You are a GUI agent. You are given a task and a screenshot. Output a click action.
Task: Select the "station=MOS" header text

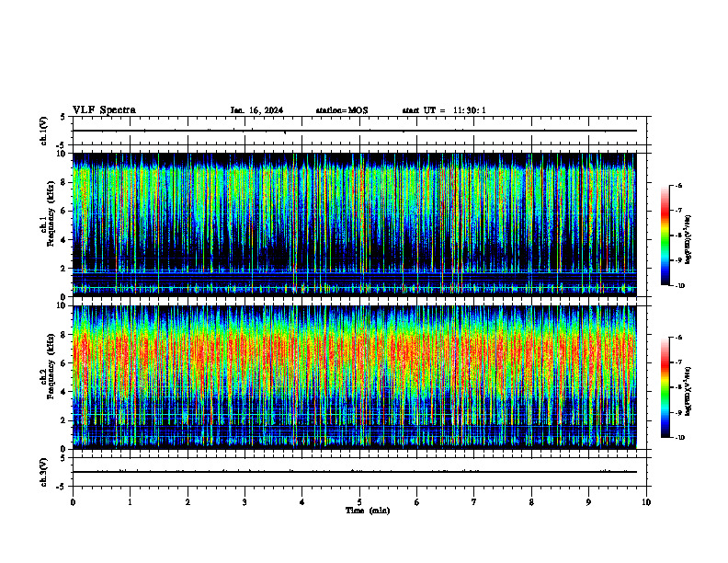[x=342, y=110]
